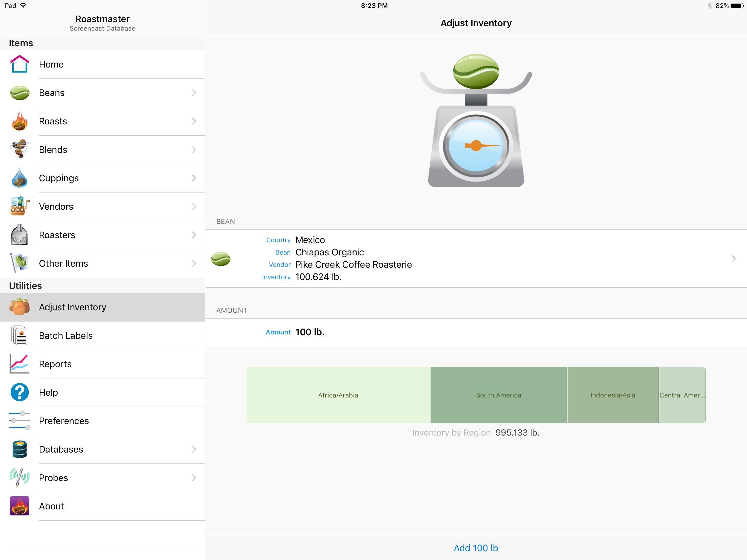Click the Home house icon
This screenshot has width=747, height=560.
coord(20,64)
